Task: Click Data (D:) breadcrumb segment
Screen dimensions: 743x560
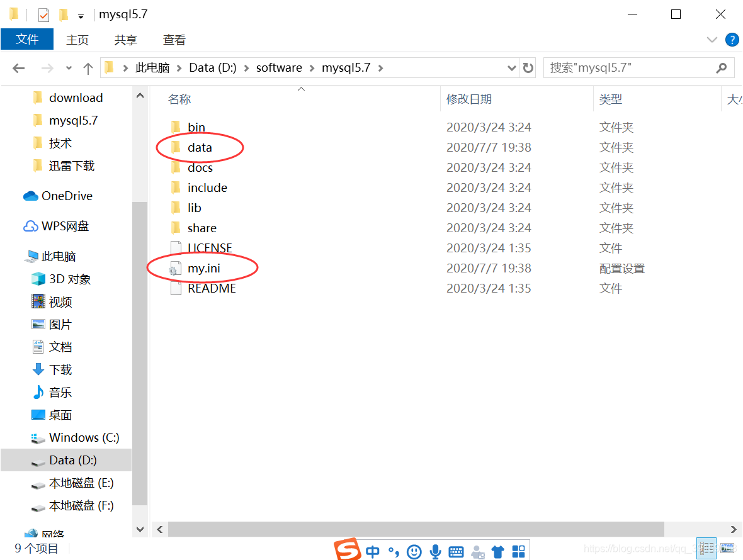Action: pyautogui.click(x=212, y=68)
